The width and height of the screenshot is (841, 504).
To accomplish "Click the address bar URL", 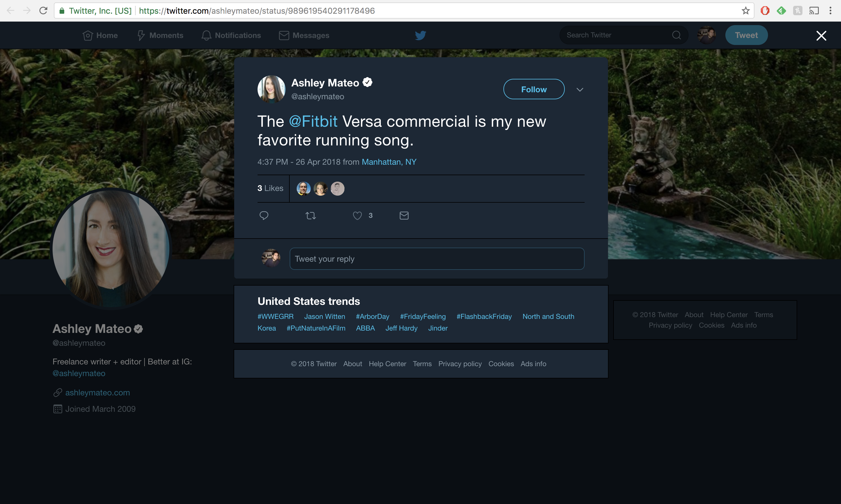I will click(257, 11).
